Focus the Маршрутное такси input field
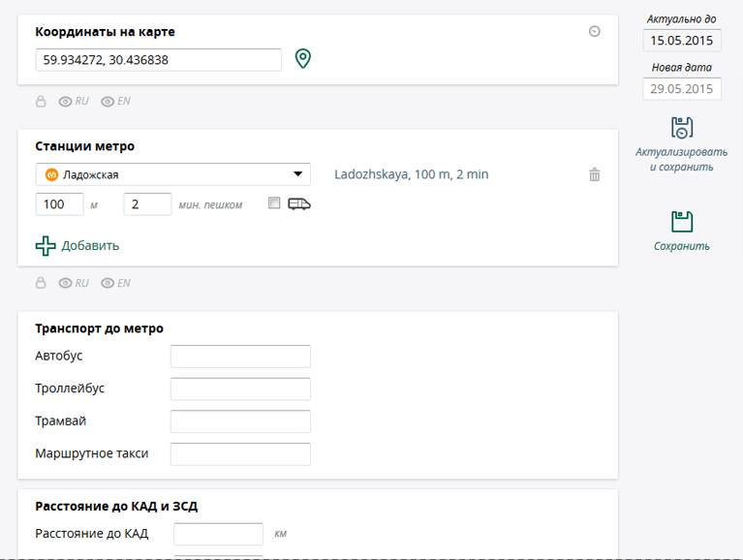 click(x=240, y=454)
